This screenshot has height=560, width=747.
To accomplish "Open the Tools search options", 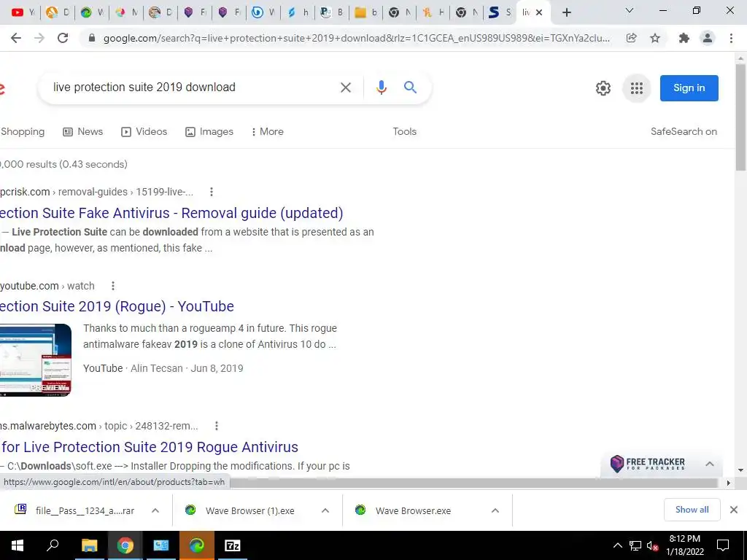I will 404,132.
